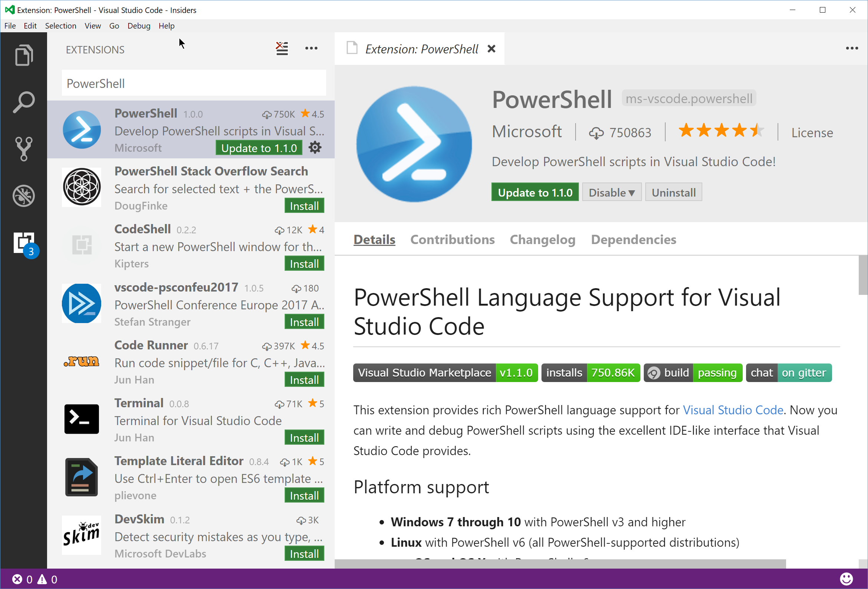
Task: Select the CodeShell placeholder icon
Action: coord(82,245)
